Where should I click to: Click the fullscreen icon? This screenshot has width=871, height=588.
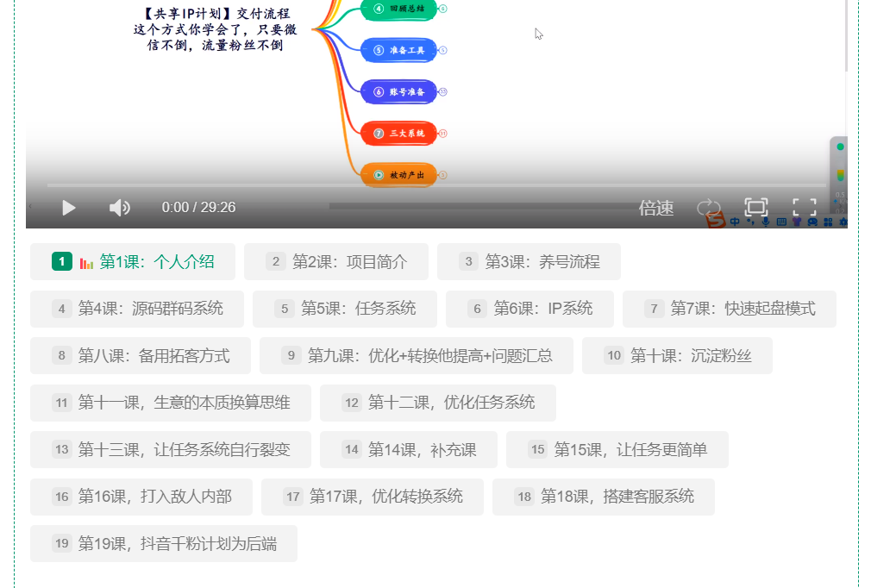[x=805, y=207]
